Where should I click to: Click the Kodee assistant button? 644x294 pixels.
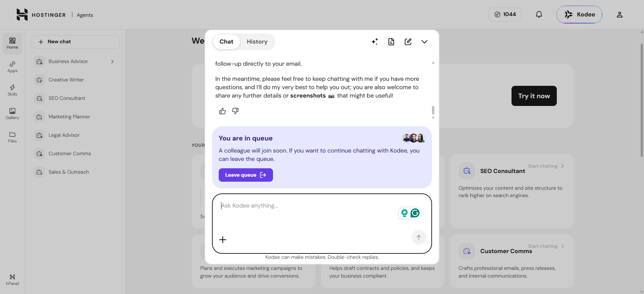[579, 14]
